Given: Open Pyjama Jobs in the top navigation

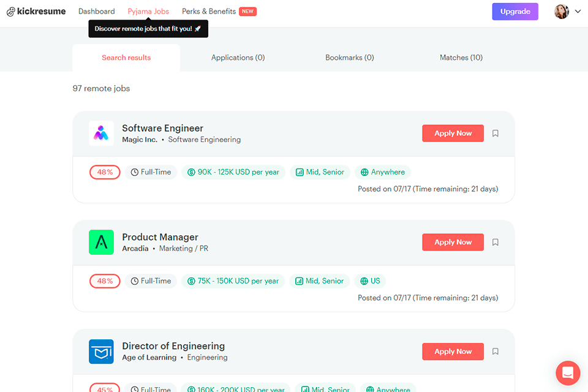Looking at the screenshot, I should (x=148, y=12).
